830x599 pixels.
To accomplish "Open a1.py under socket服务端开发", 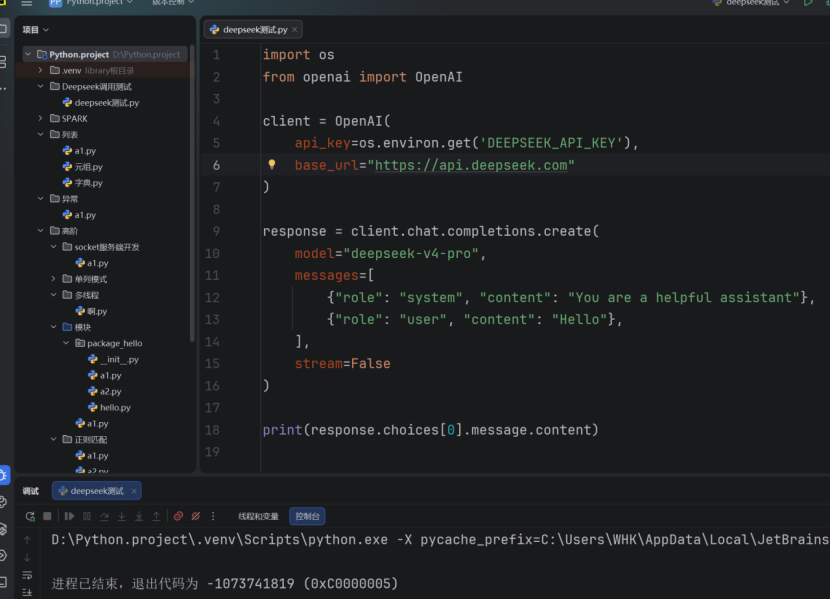I will tap(92, 263).
